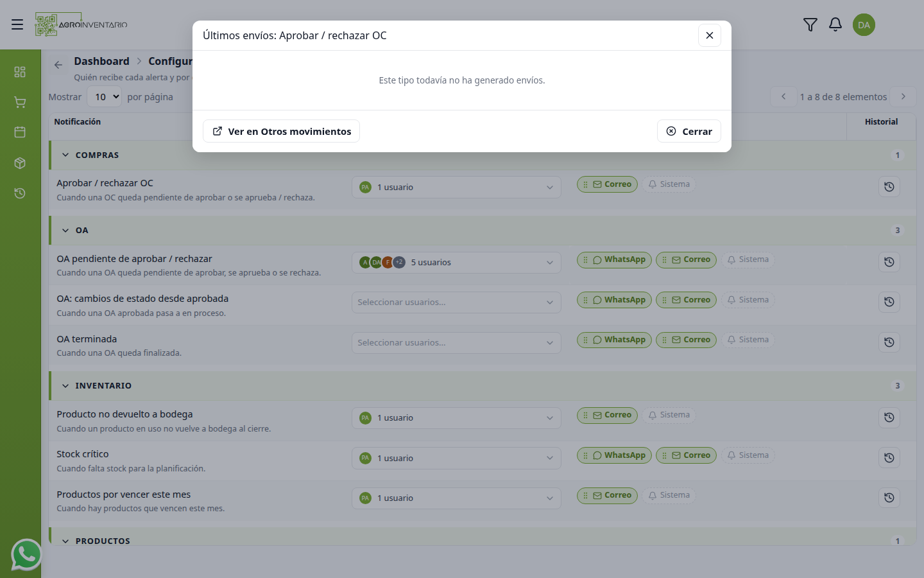Toggle Sistema for OA pendiente de aprobar
The width and height of the screenshot is (924, 578).
pyautogui.click(x=748, y=259)
